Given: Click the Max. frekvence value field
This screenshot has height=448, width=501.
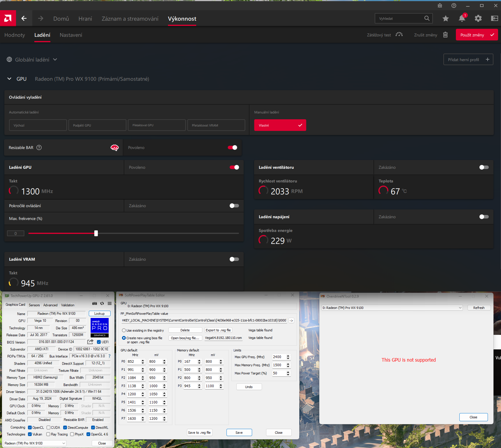Looking at the screenshot, I should pyautogui.click(x=16, y=233).
